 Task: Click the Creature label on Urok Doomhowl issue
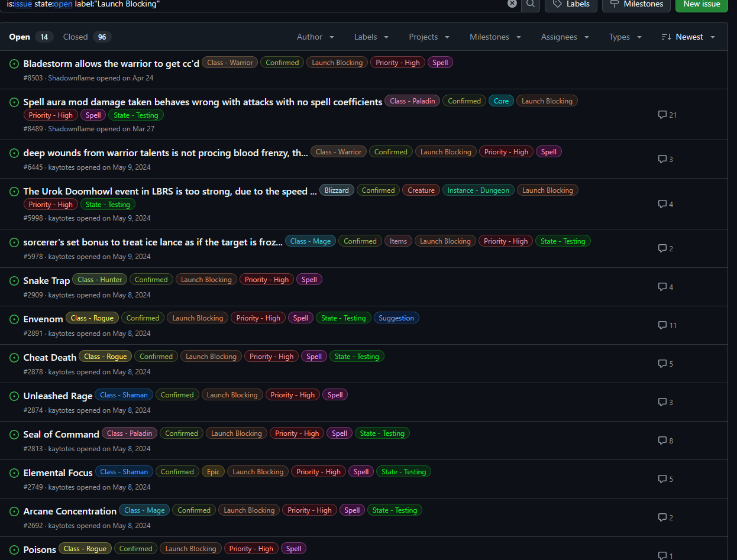[421, 190]
